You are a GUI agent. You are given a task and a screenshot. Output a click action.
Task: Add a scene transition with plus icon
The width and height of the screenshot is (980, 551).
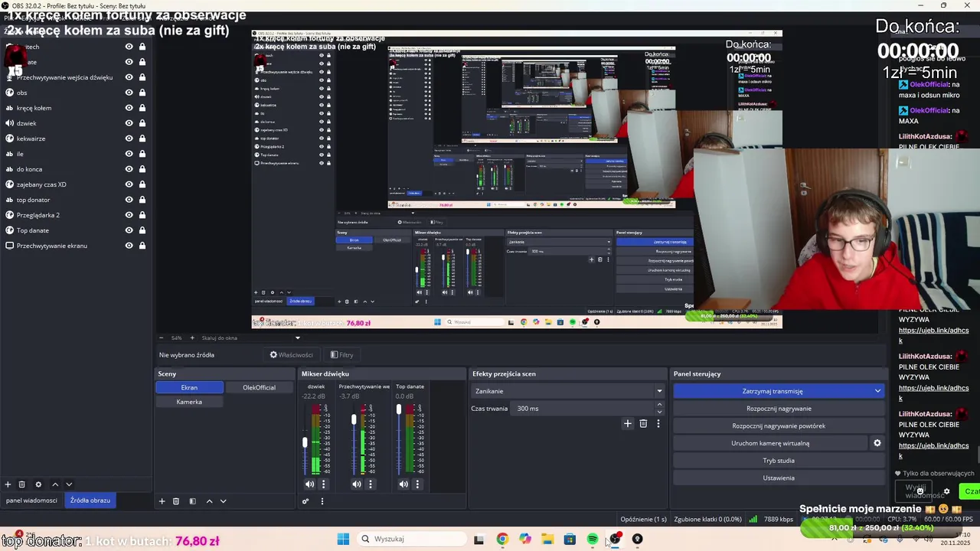tap(628, 423)
